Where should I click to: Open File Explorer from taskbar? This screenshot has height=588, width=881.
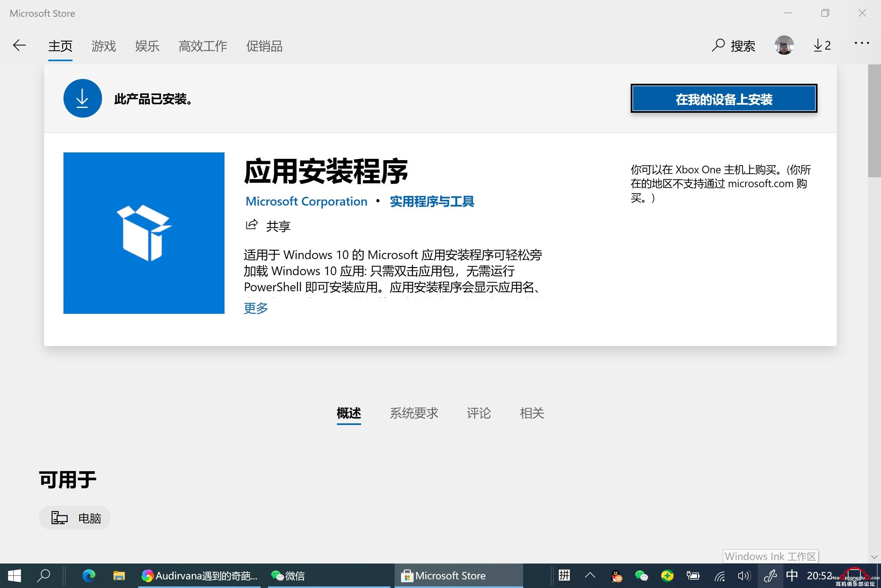(x=119, y=576)
